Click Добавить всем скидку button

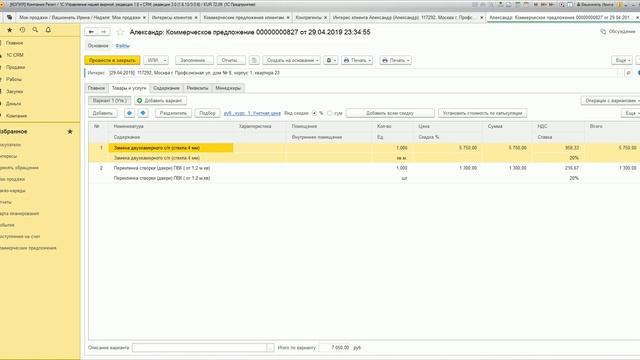(x=390, y=113)
